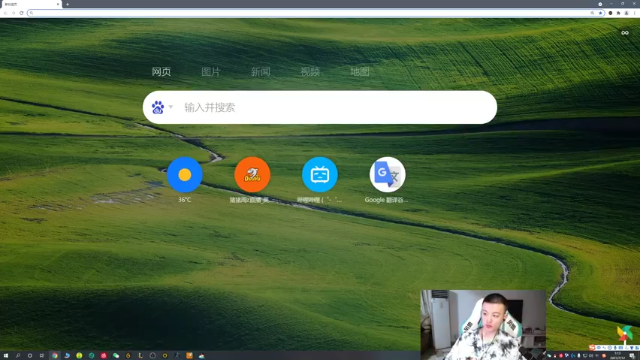Open the orange Douyu shortcut icon
This screenshot has width=640, height=360.
click(x=252, y=175)
